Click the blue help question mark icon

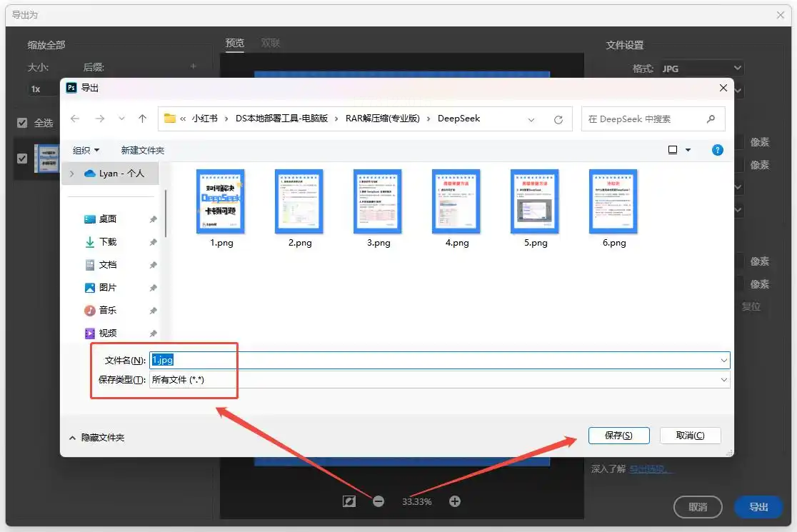click(718, 150)
